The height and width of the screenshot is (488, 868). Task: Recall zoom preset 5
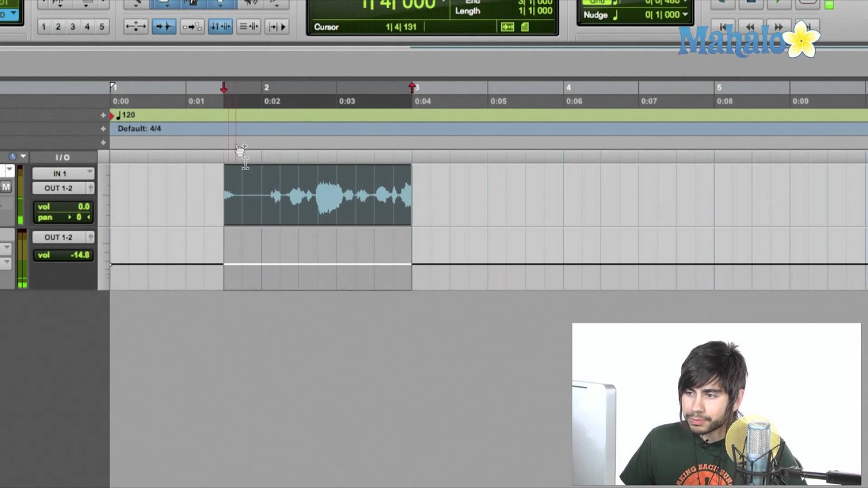[102, 27]
